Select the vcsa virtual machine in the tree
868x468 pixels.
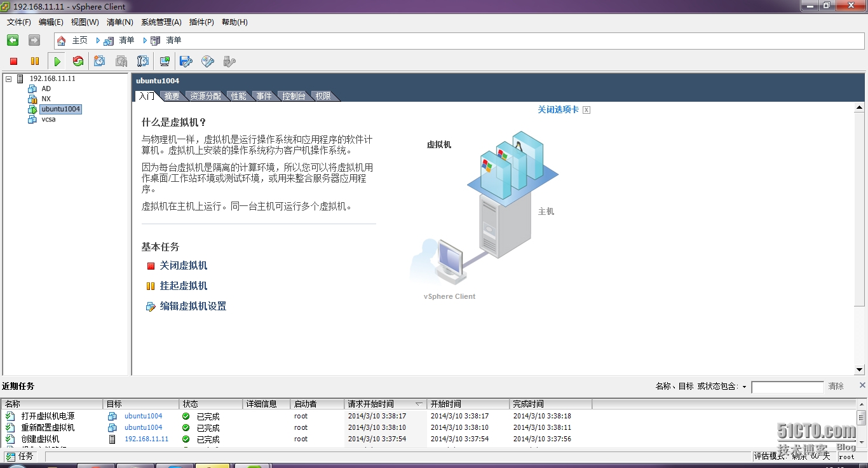pyautogui.click(x=48, y=119)
